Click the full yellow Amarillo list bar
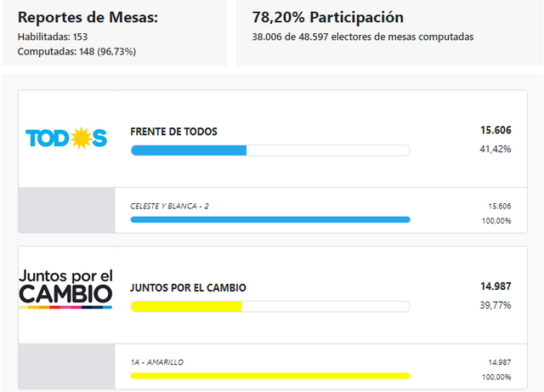 point(270,376)
